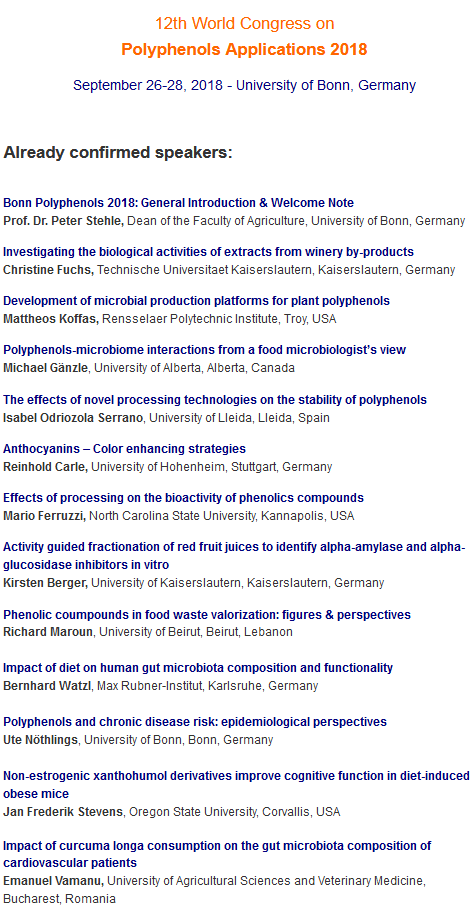Select speaker name Prof. Dr. Peter Stehle
Screen dimensions: 476x908
[x=64, y=221]
